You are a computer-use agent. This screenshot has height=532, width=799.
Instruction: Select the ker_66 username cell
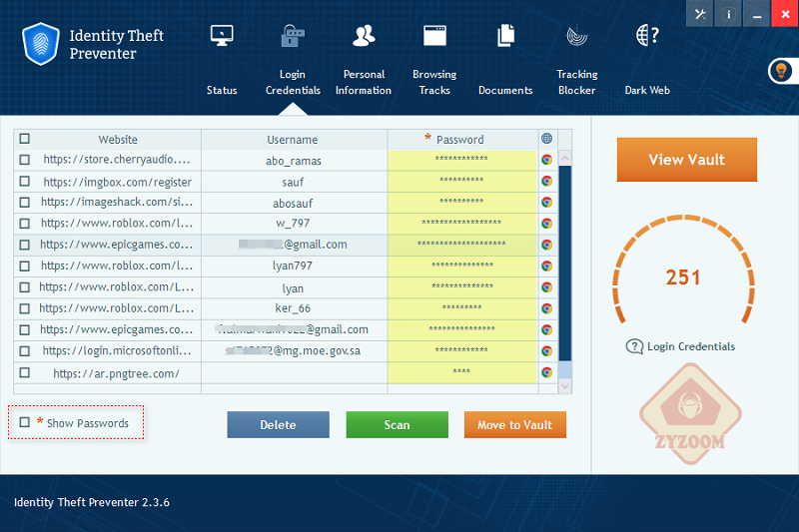click(x=293, y=308)
